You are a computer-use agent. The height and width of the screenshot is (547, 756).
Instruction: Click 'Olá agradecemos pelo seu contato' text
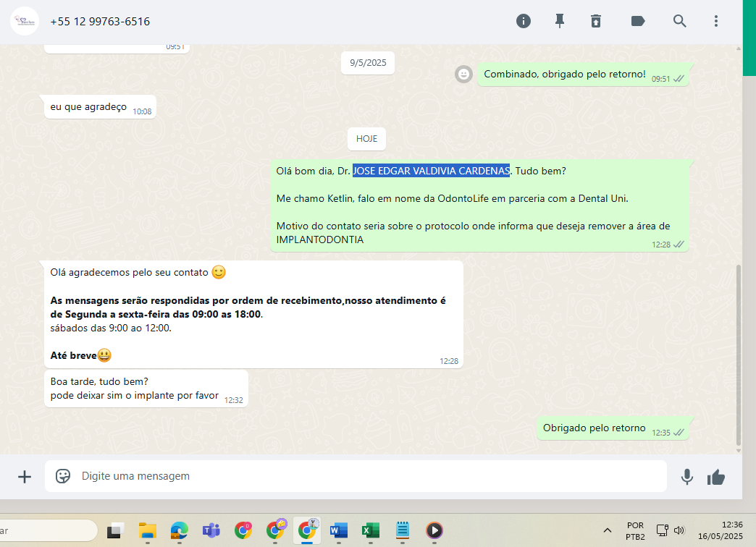pos(129,273)
